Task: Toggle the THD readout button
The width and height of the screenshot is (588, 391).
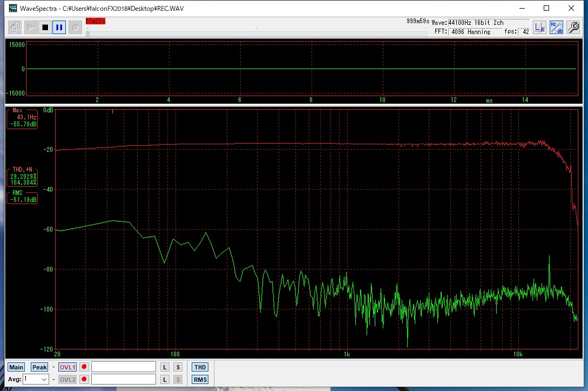Action: pyautogui.click(x=200, y=367)
